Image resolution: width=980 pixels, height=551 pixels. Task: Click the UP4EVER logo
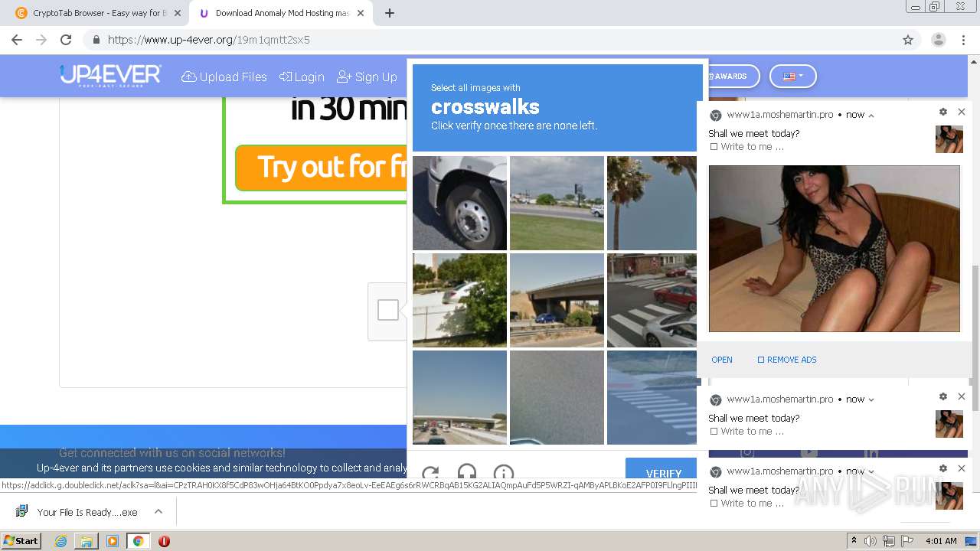click(x=111, y=76)
